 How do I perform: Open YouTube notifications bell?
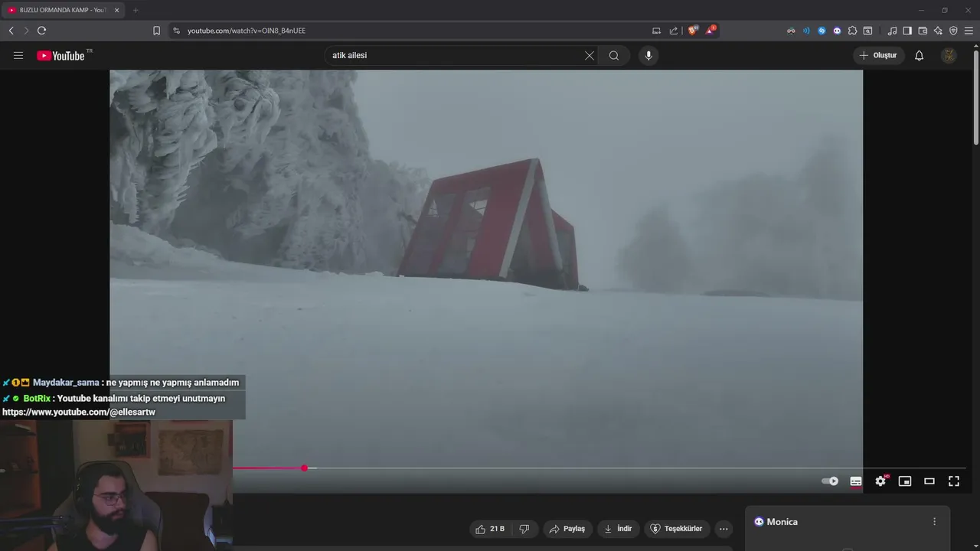point(920,55)
